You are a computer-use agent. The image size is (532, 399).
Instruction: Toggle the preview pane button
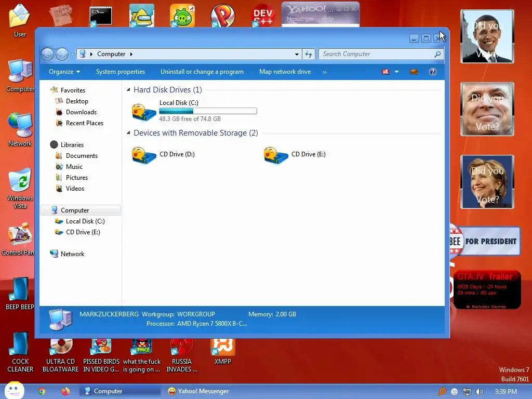[x=414, y=72]
